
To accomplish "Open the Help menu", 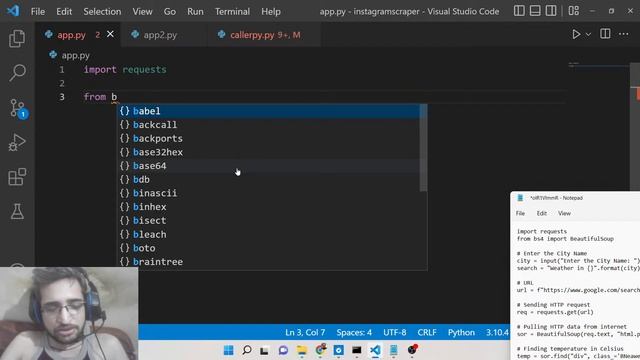I will pos(271,11).
